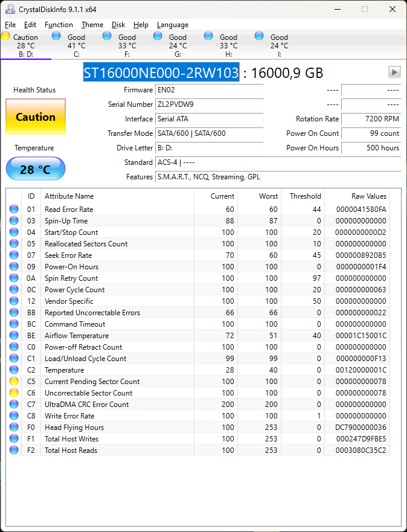Click the Current column header
The height and width of the screenshot is (532, 407).
[x=216, y=196]
